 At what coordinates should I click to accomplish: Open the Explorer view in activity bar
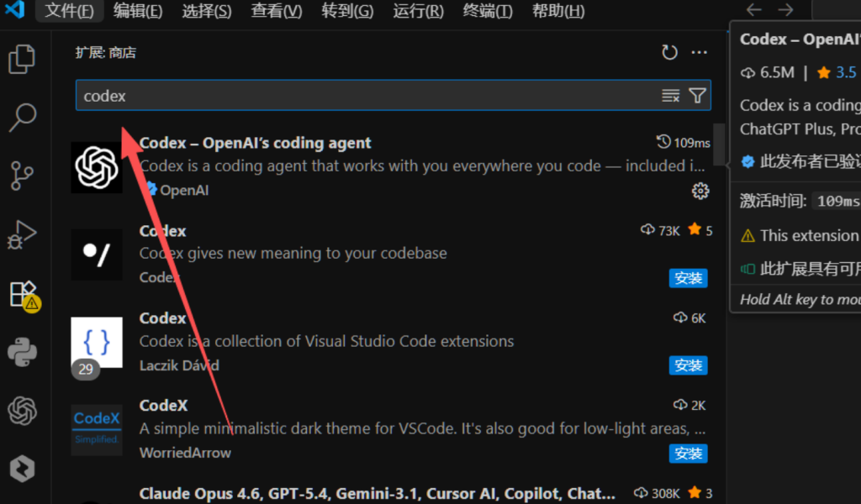pos(23,59)
